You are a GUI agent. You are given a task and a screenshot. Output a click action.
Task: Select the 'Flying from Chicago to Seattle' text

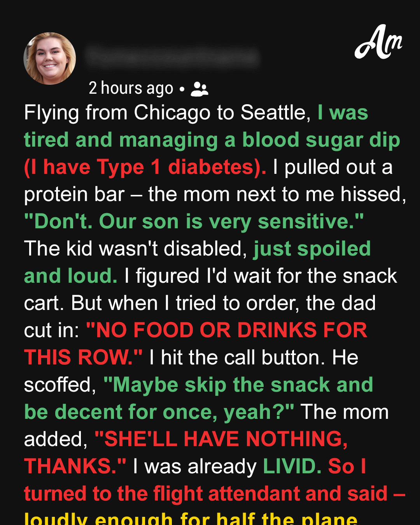point(167,113)
